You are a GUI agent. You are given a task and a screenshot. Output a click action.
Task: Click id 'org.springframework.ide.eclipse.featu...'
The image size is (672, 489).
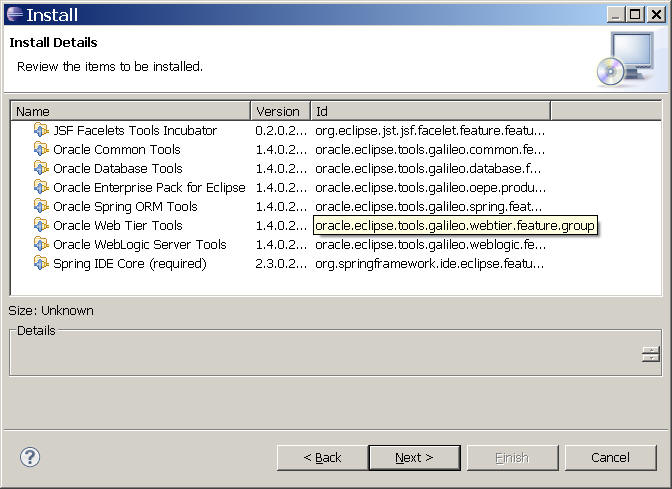click(x=429, y=263)
